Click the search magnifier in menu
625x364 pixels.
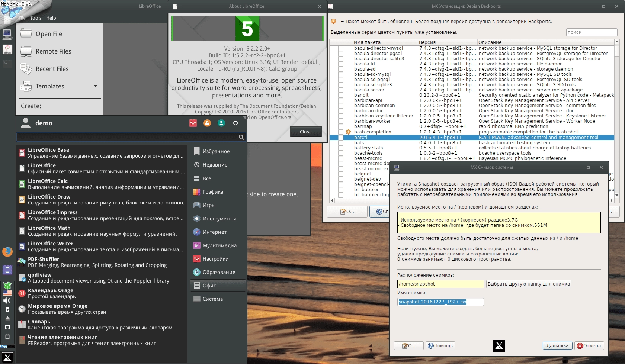point(241,137)
